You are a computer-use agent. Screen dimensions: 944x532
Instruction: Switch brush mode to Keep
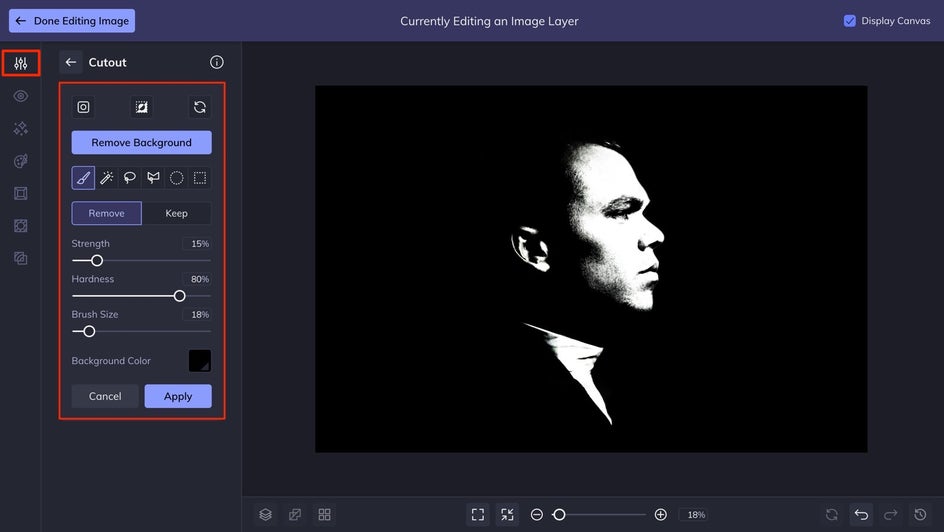click(x=176, y=214)
